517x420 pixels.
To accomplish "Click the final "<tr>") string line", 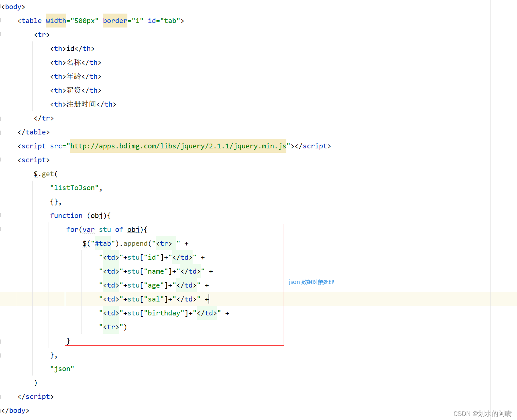I will [113, 327].
